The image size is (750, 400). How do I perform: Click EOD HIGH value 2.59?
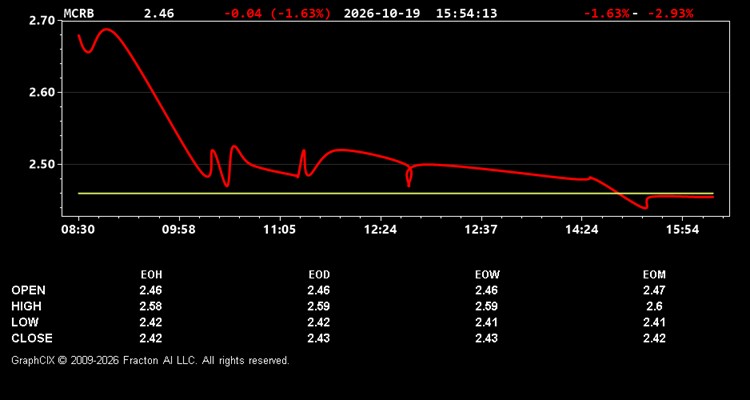[x=319, y=306]
